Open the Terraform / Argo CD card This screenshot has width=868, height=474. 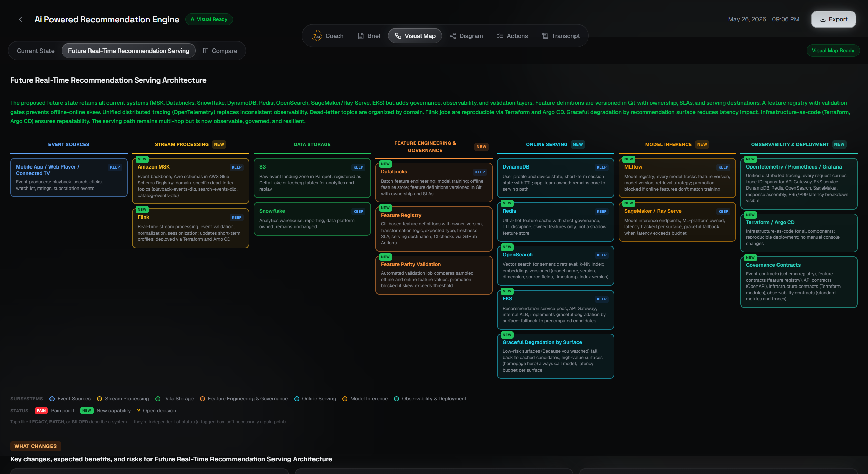(x=799, y=233)
